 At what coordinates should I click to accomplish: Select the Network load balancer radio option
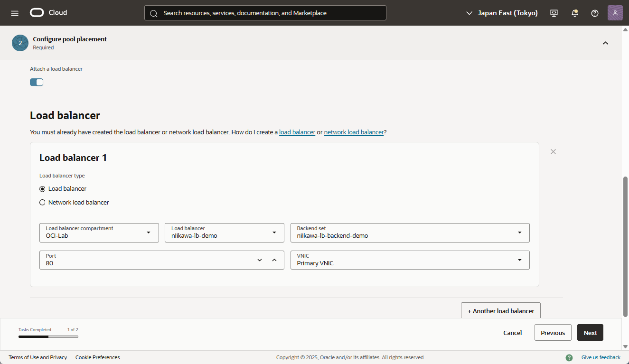point(42,203)
